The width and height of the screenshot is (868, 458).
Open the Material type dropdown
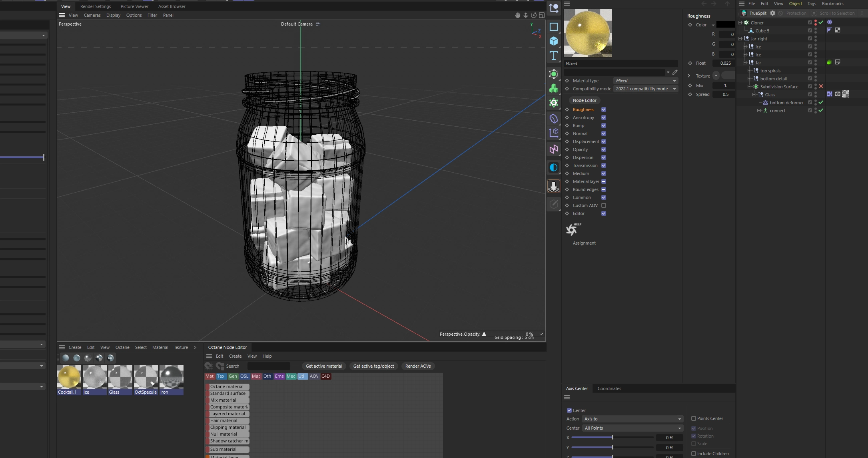click(645, 81)
